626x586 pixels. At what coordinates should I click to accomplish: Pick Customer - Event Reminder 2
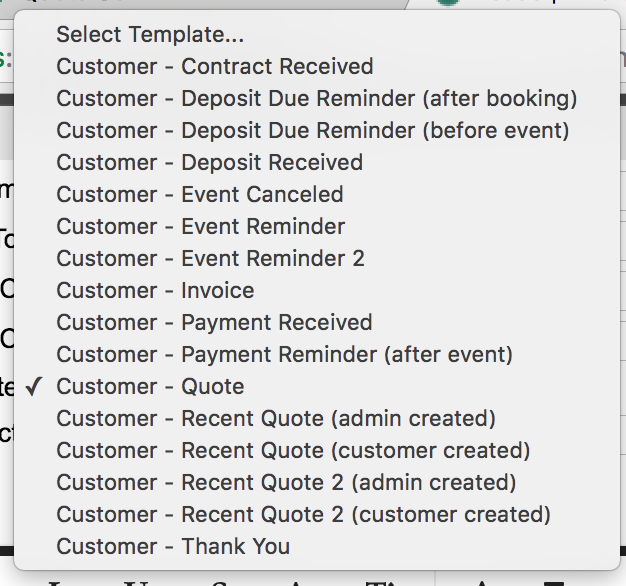[210, 259]
